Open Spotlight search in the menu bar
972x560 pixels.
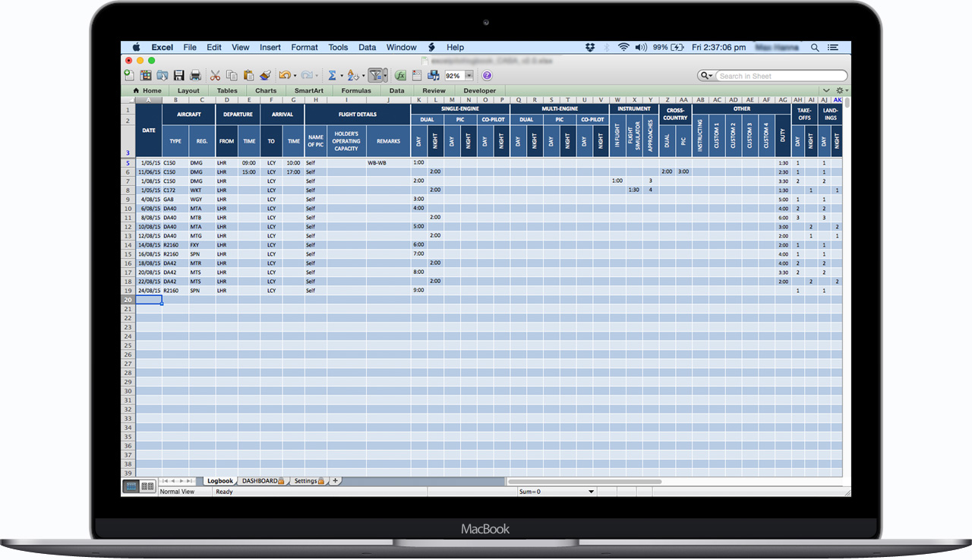click(x=815, y=47)
